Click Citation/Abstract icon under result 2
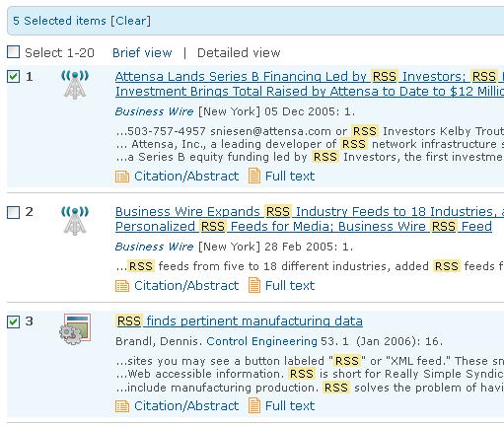Viewport: 504px width, 427px height. [122, 286]
